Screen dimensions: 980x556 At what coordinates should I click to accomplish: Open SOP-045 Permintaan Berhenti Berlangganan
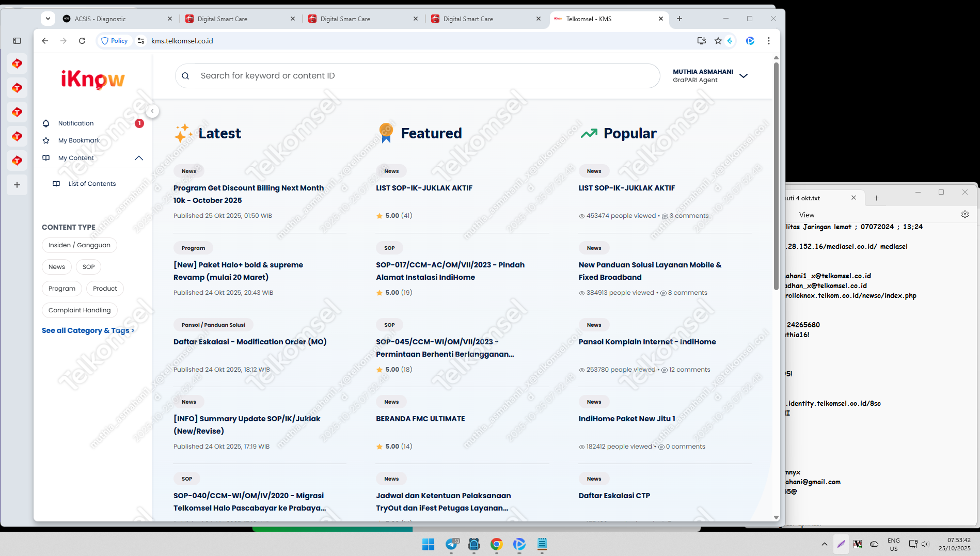click(x=445, y=348)
